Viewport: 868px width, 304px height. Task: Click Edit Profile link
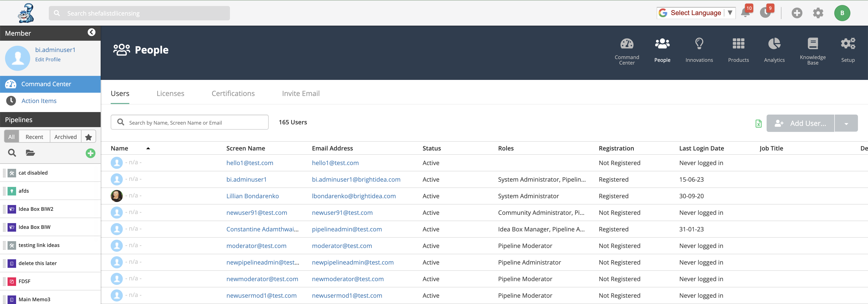point(48,60)
